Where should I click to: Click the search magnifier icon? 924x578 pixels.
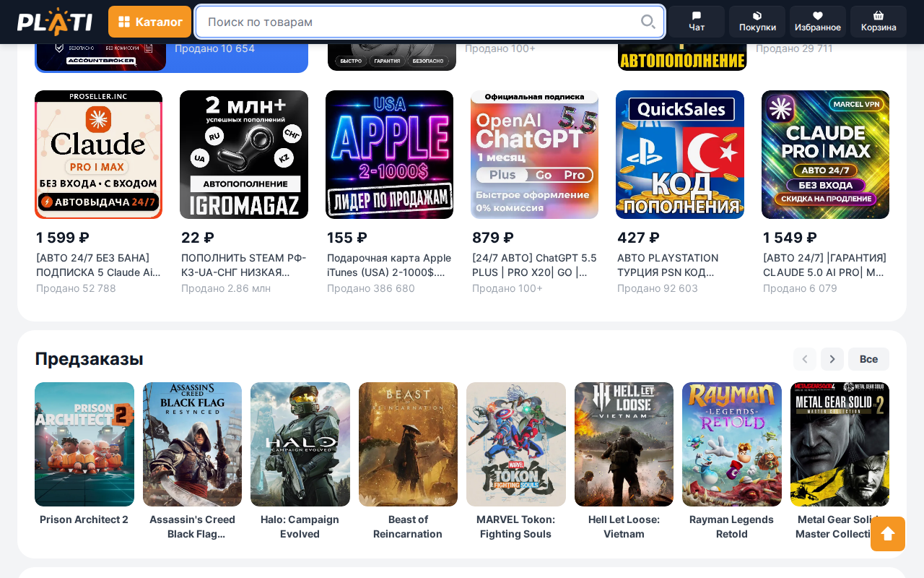(648, 22)
